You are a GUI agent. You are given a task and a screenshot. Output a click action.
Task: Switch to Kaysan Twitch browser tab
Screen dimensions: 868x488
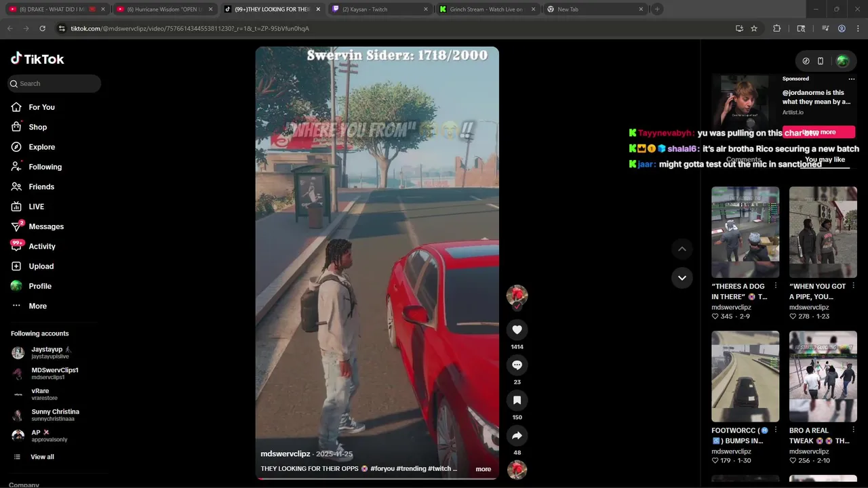[380, 9]
